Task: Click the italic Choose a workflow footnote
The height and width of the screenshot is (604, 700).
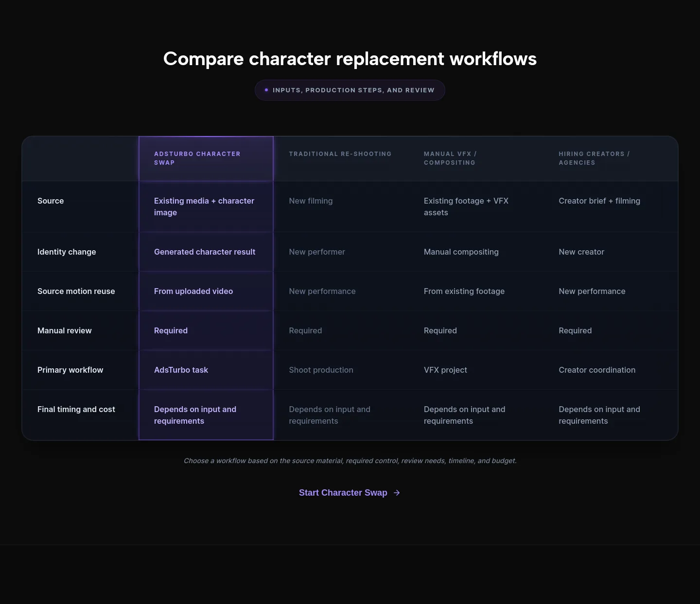Action: coord(350,461)
